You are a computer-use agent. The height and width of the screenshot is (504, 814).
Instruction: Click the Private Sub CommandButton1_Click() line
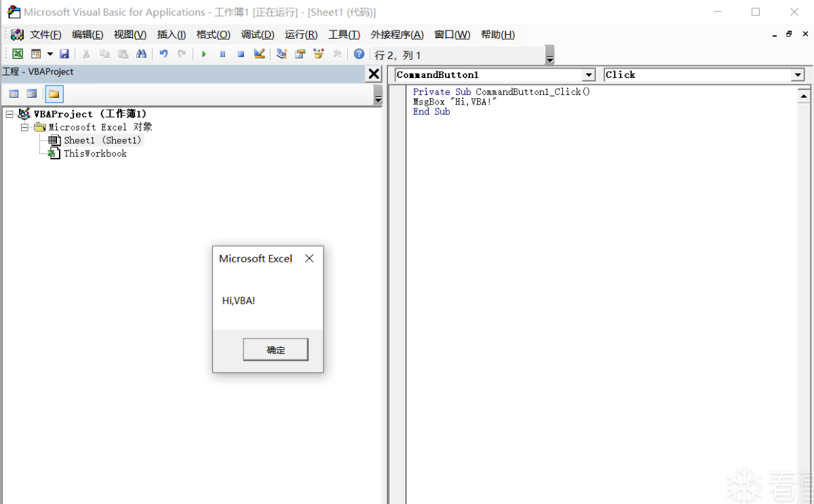pyautogui.click(x=502, y=92)
